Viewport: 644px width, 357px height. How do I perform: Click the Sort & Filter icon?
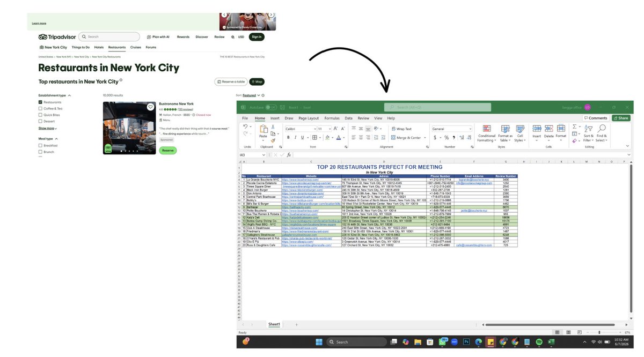coord(588,129)
